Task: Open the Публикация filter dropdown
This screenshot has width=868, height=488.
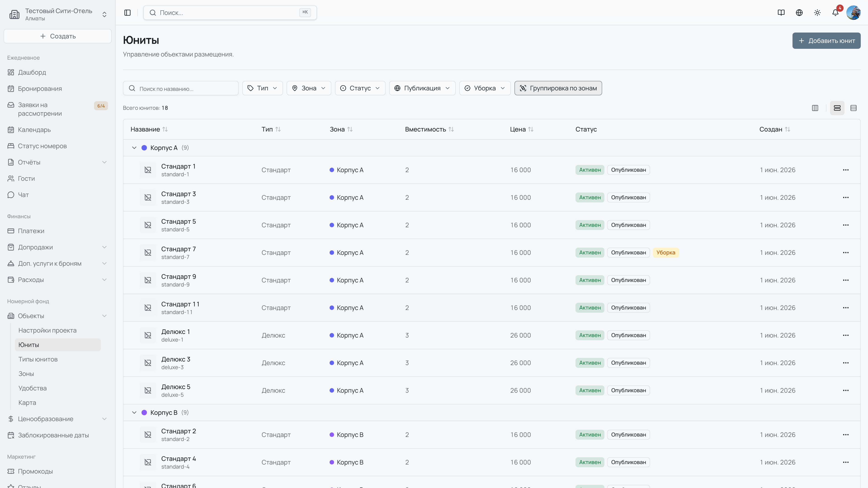Action: point(422,88)
